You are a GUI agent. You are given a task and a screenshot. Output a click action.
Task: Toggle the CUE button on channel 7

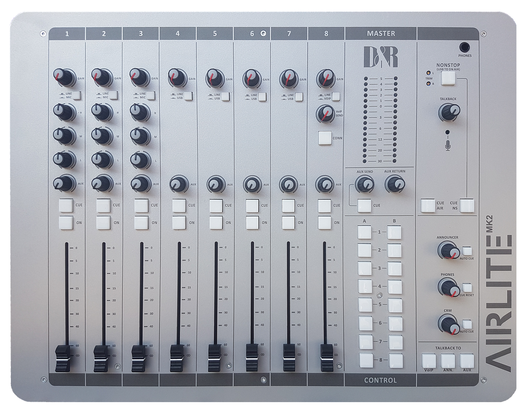pos(288,205)
